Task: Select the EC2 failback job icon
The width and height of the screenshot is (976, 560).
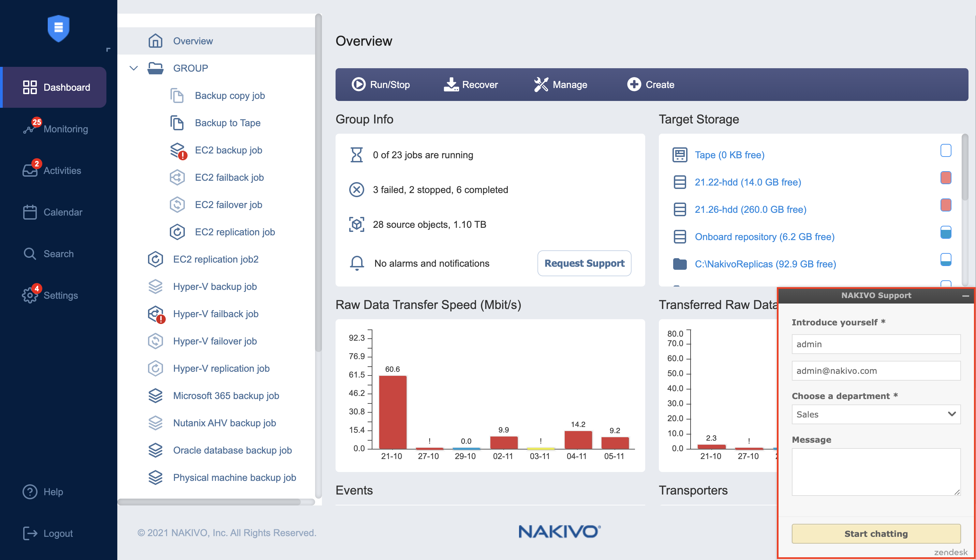Action: point(177,177)
